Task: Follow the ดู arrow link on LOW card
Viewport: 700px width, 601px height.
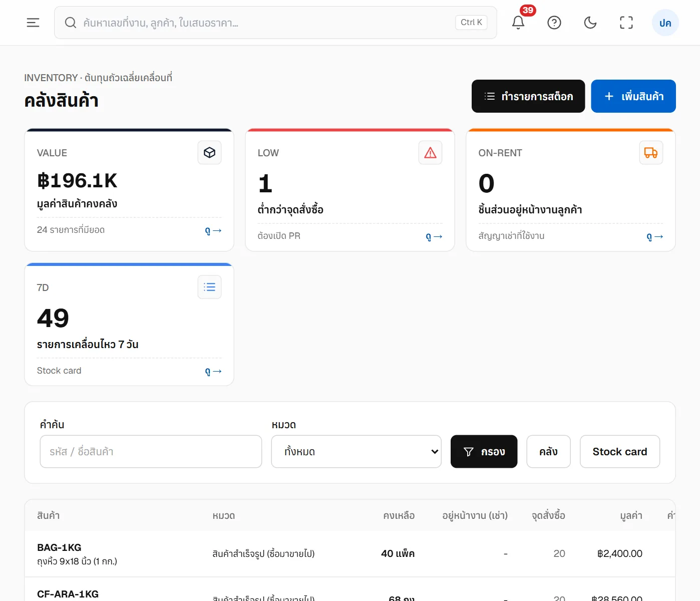Action: click(434, 236)
